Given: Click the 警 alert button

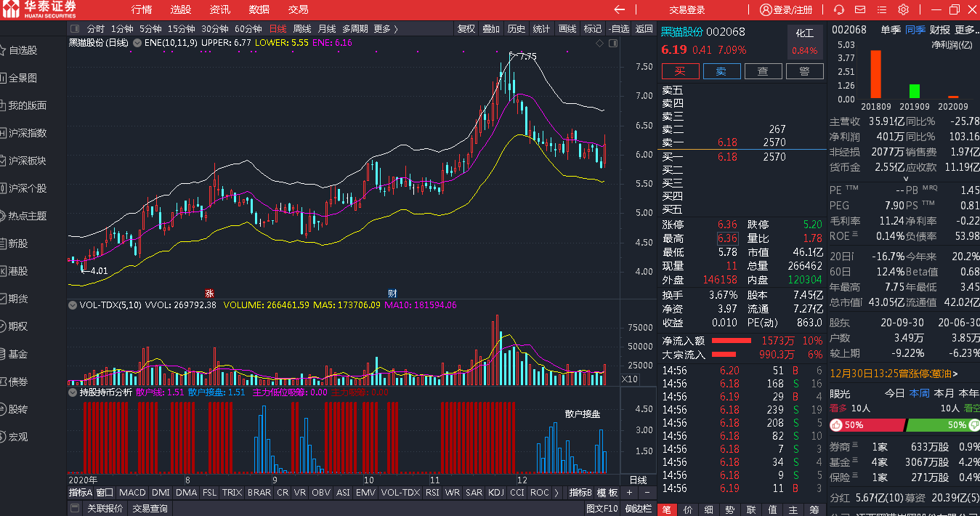Looking at the screenshot, I should coord(804,71).
